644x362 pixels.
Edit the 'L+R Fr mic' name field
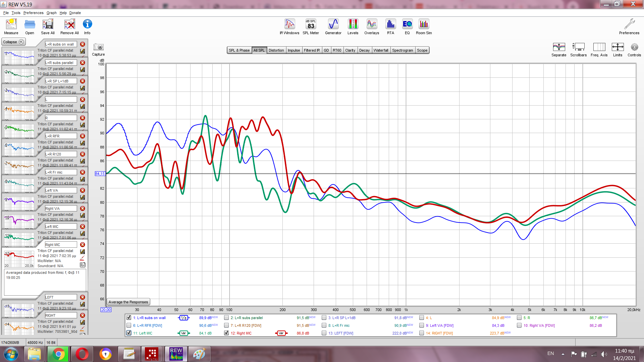click(61, 172)
